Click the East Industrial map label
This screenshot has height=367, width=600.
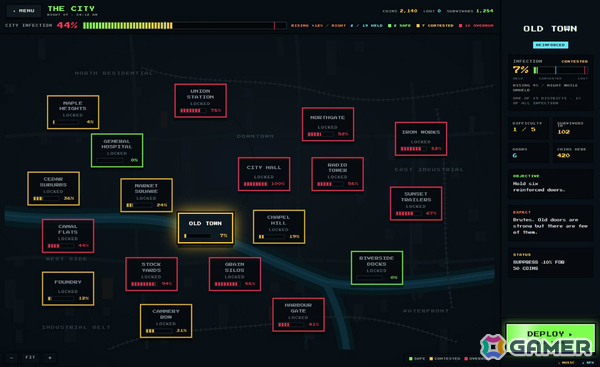pyautogui.click(x=429, y=169)
